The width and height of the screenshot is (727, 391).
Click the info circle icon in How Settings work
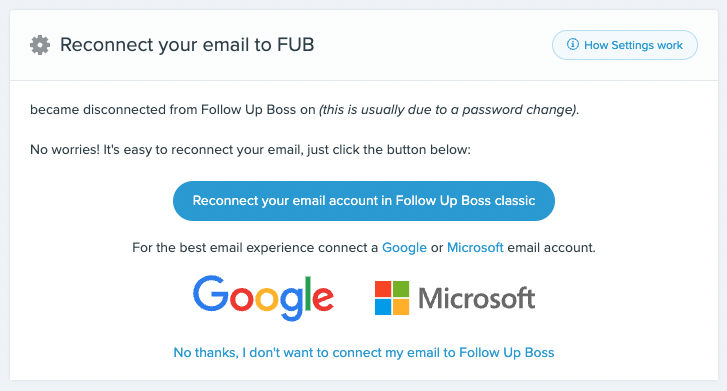tap(573, 45)
